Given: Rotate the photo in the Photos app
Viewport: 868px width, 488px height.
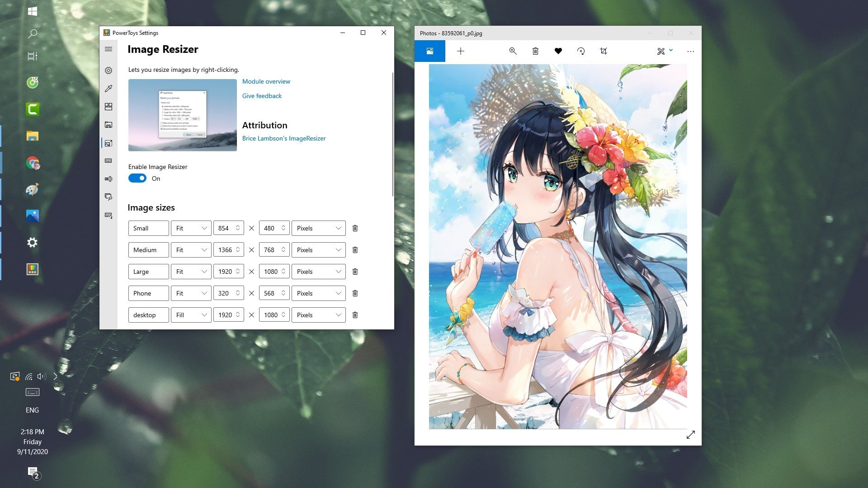Looking at the screenshot, I should coord(581,51).
